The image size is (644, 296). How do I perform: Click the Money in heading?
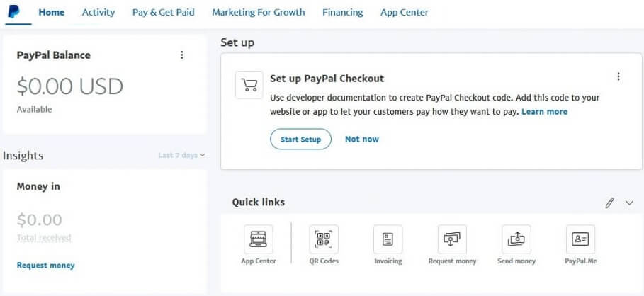pyautogui.click(x=38, y=186)
